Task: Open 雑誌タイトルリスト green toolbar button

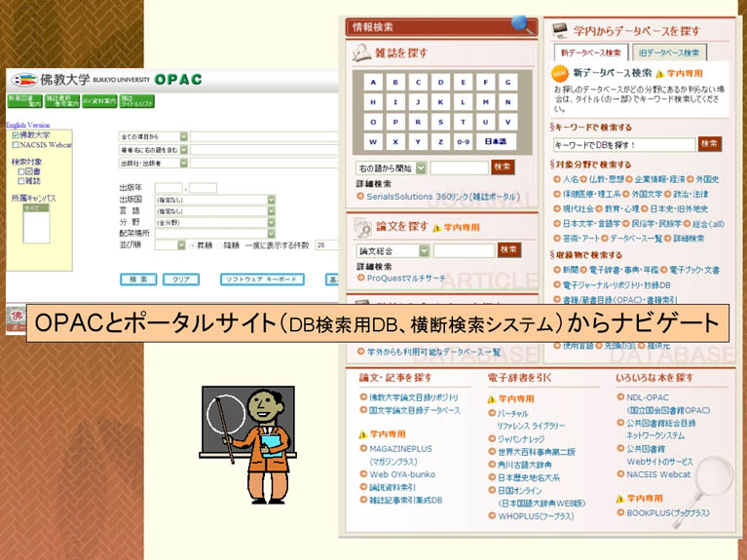Action: [136, 101]
